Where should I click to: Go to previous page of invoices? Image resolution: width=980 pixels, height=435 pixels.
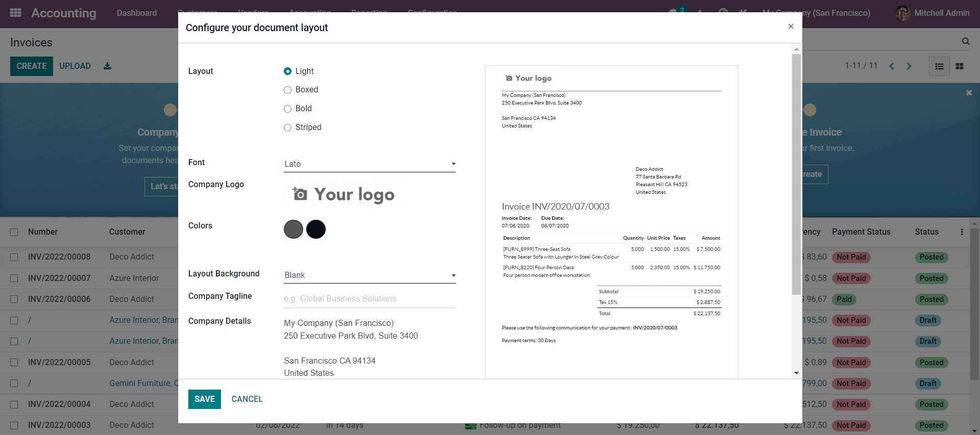click(892, 66)
